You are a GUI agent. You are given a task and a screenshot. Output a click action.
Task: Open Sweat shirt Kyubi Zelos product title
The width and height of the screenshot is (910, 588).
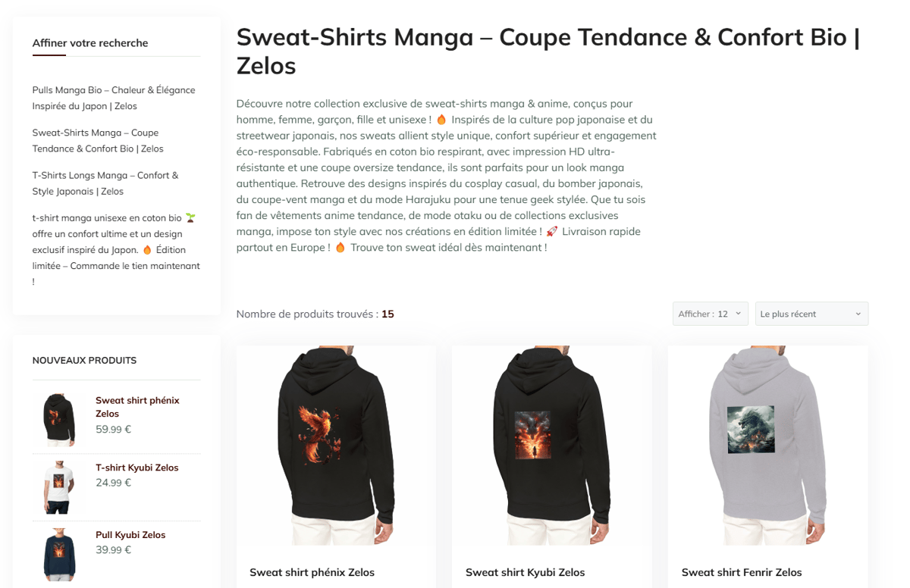(x=526, y=572)
